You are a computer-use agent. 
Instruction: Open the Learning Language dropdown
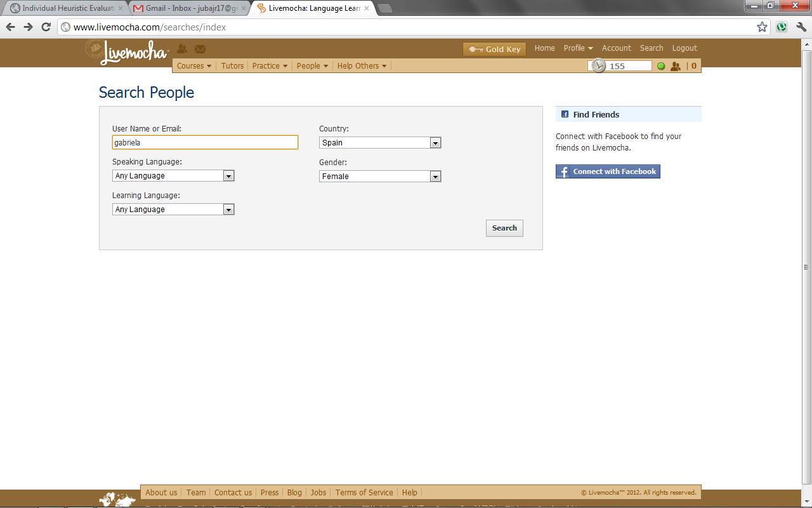[173, 210]
